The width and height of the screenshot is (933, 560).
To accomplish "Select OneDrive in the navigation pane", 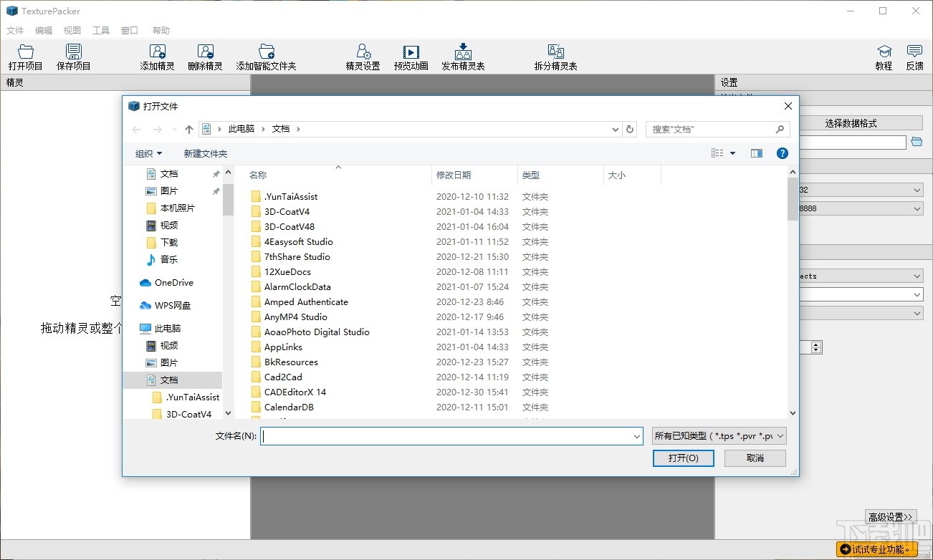I will tap(172, 283).
